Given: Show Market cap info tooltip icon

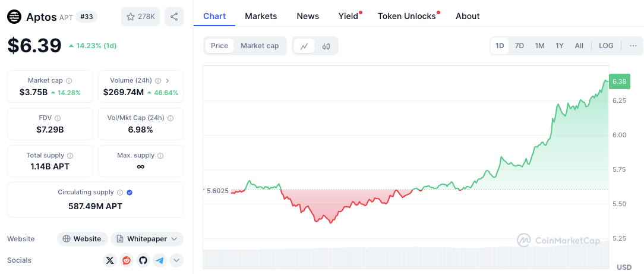Looking at the screenshot, I should 69,80.
